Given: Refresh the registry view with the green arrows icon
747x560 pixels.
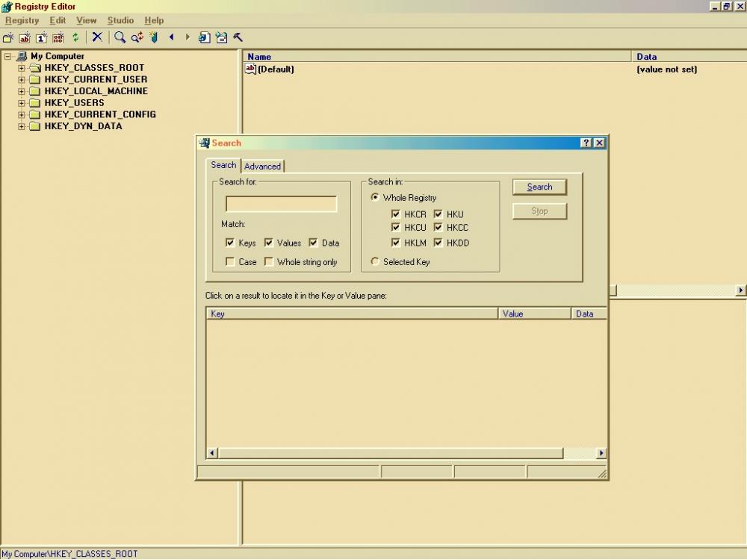Looking at the screenshot, I should pos(75,37).
